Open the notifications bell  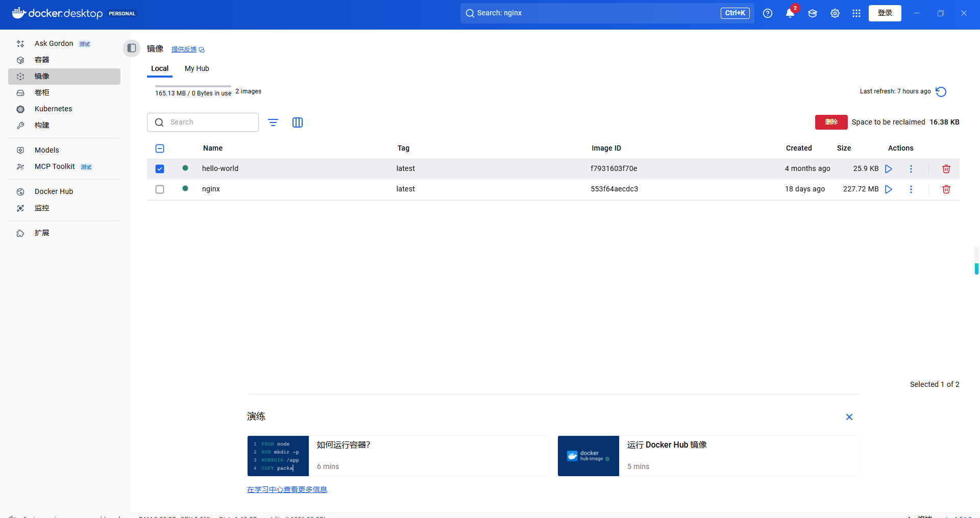(790, 13)
